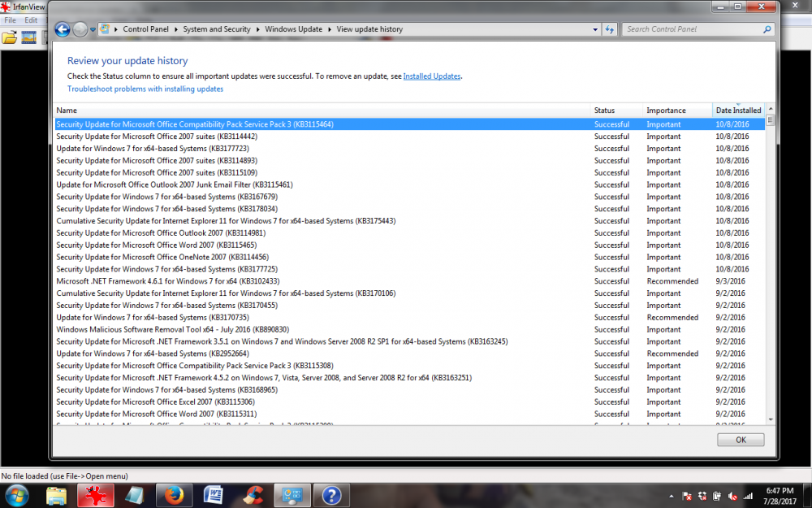Open the Control Panel breadcrumb item

tap(146, 29)
